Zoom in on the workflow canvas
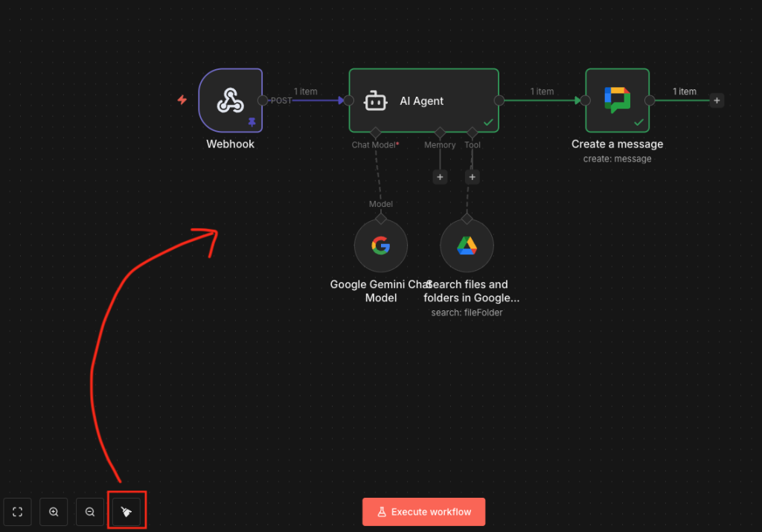Viewport: 762px width, 532px height. tap(54, 512)
